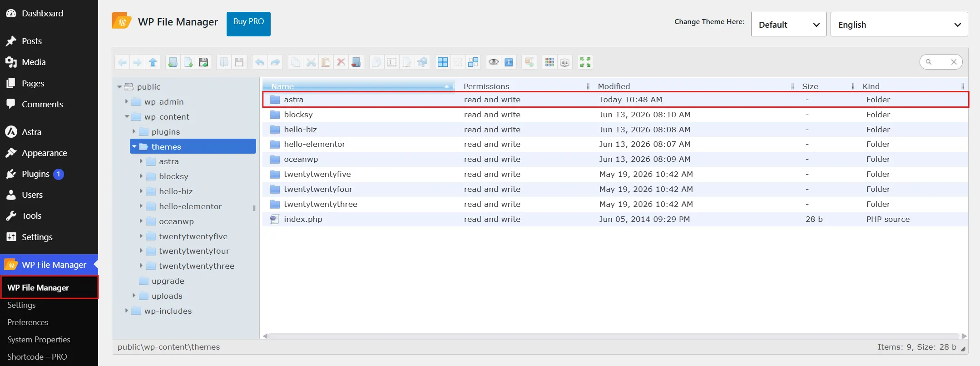Viewport: 980px width, 366px height.
Task: Click the Undo arrow icon
Action: click(260, 62)
